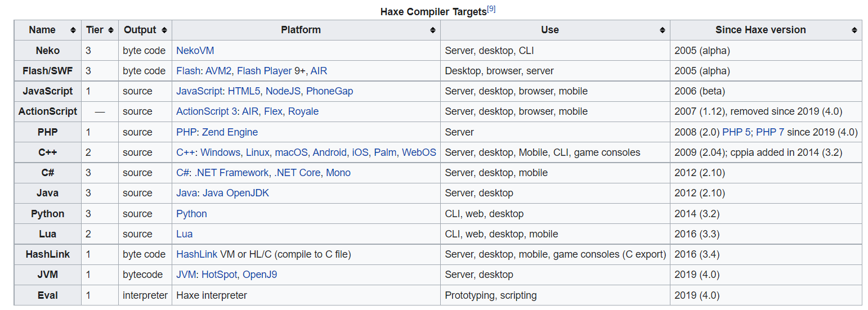Viewport: 868px width, 310px height.
Task: Open the Royale link
Action: [x=303, y=111]
